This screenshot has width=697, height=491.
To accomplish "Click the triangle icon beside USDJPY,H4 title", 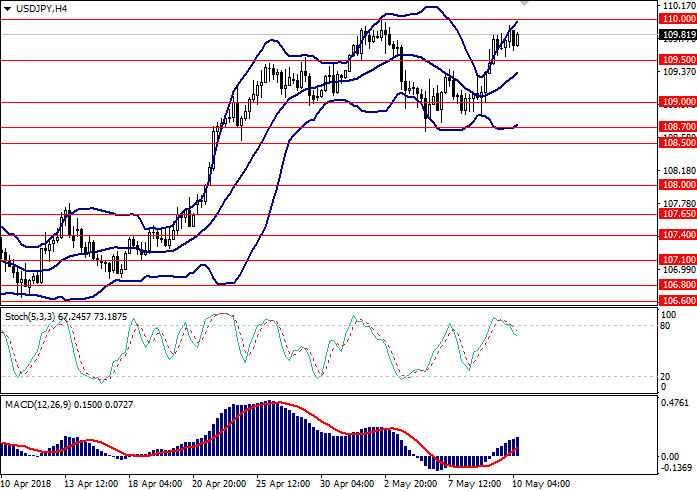I will click(x=7, y=9).
